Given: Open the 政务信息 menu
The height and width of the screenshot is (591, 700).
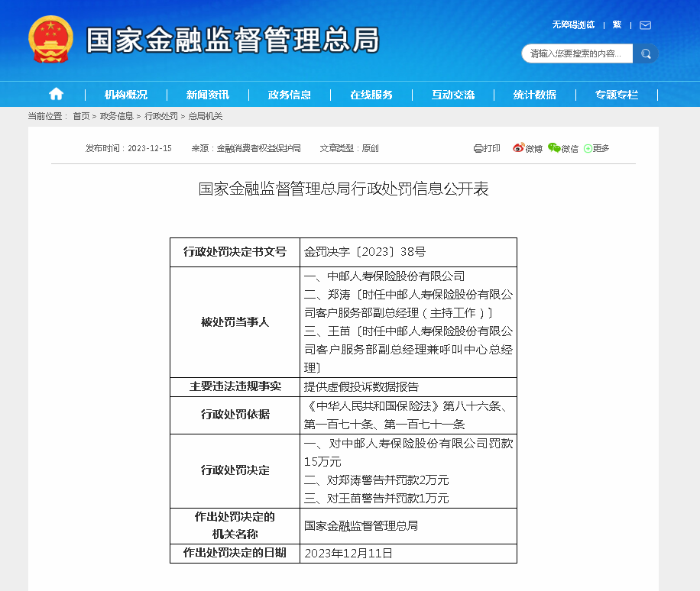Looking at the screenshot, I should point(290,95).
